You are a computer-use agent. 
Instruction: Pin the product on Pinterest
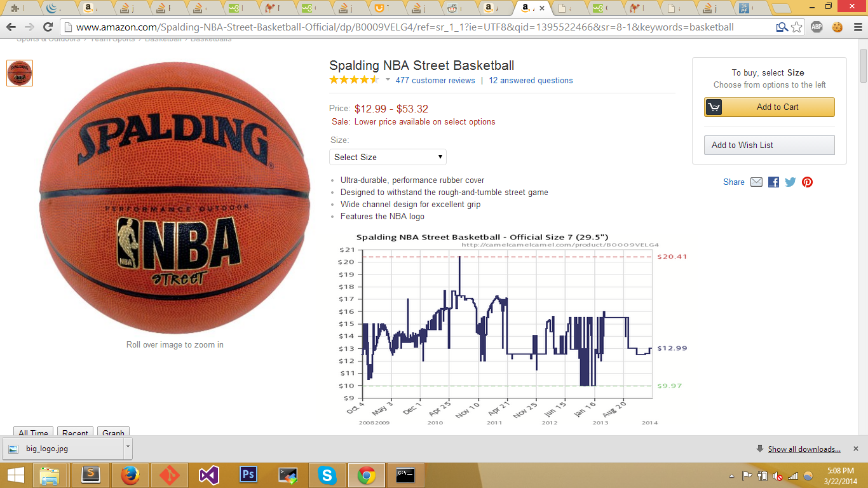point(807,182)
